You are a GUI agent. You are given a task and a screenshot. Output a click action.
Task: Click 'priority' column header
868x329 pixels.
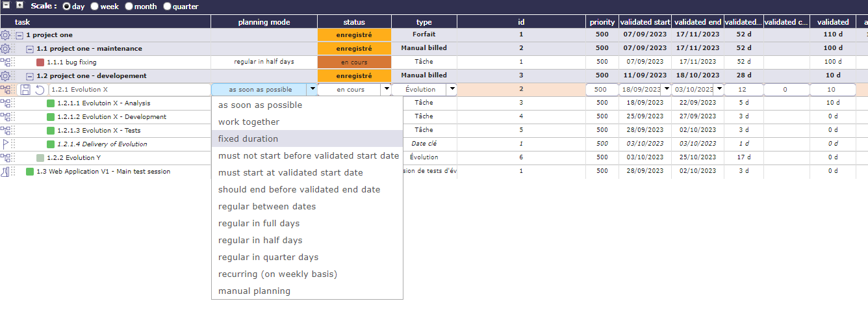[x=602, y=22]
